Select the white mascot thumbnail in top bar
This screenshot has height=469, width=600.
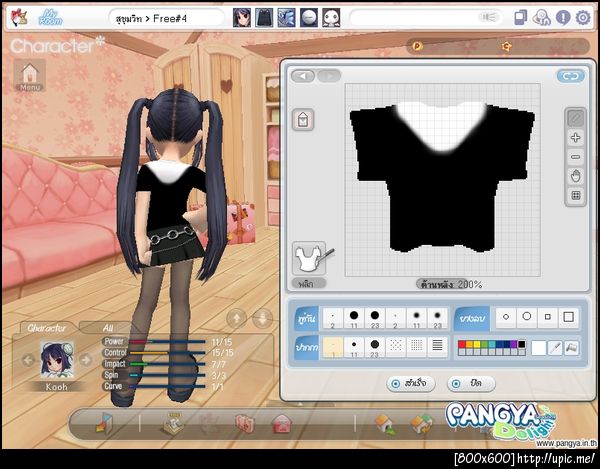[x=331, y=18]
